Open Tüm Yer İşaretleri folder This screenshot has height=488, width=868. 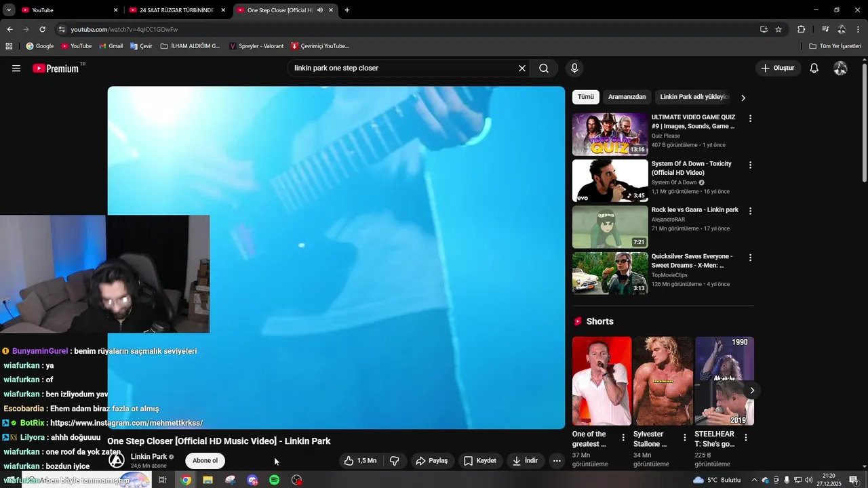(x=835, y=46)
